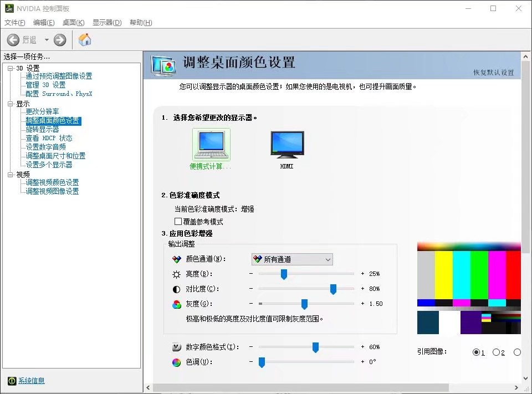Click the horizontal scrollbar left arrow
532x394 pixels.
[x=149, y=387]
